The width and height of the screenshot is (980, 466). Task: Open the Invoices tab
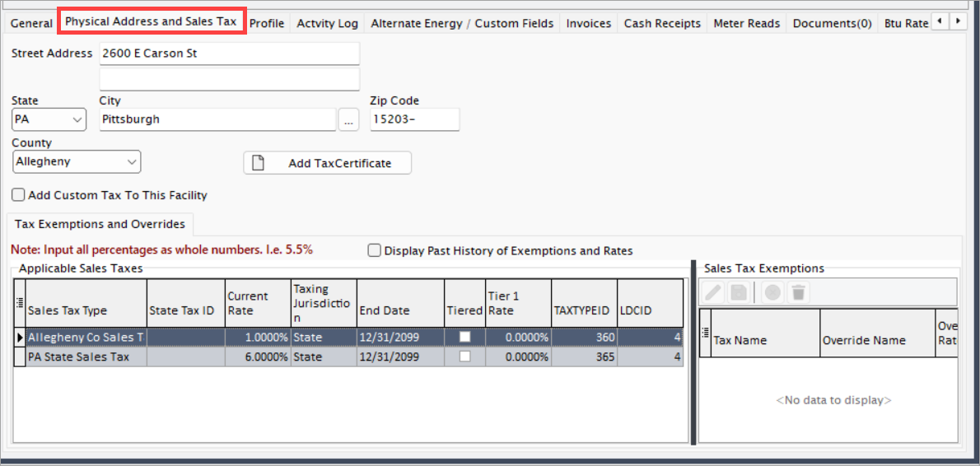click(x=589, y=24)
